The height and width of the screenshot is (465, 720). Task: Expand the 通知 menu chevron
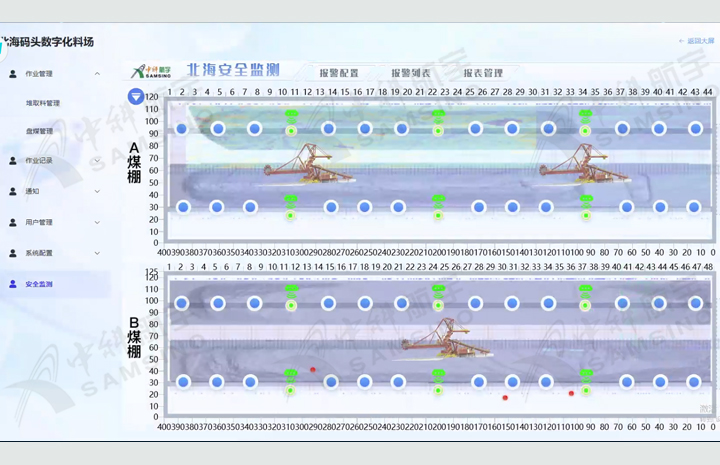coord(97,191)
